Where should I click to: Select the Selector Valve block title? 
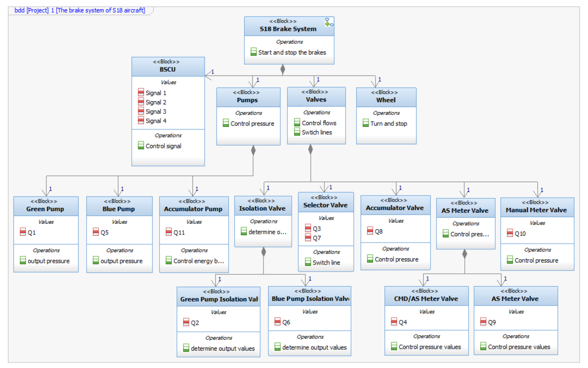pos(325,205)
